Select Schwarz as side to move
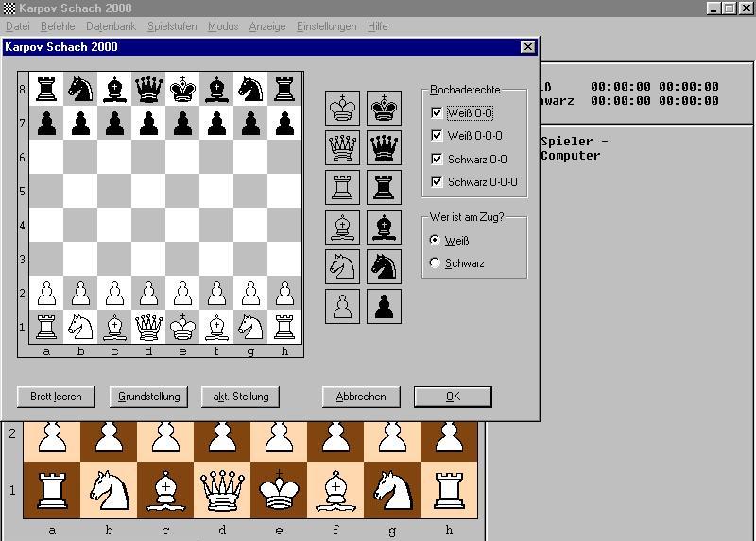 (x=435, y=263)
